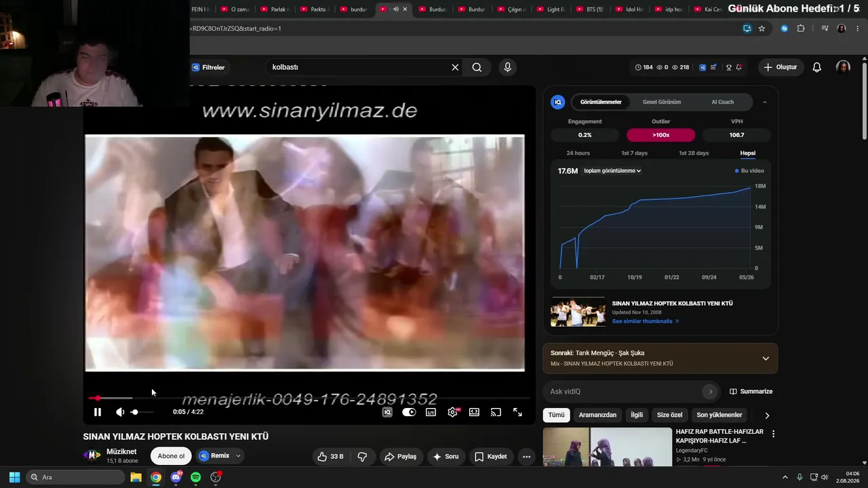Viewport: 868px width, 488px height.
Task: Switch to Görüntülenmeler tab in vidIQ
Action: pos(601,102)
